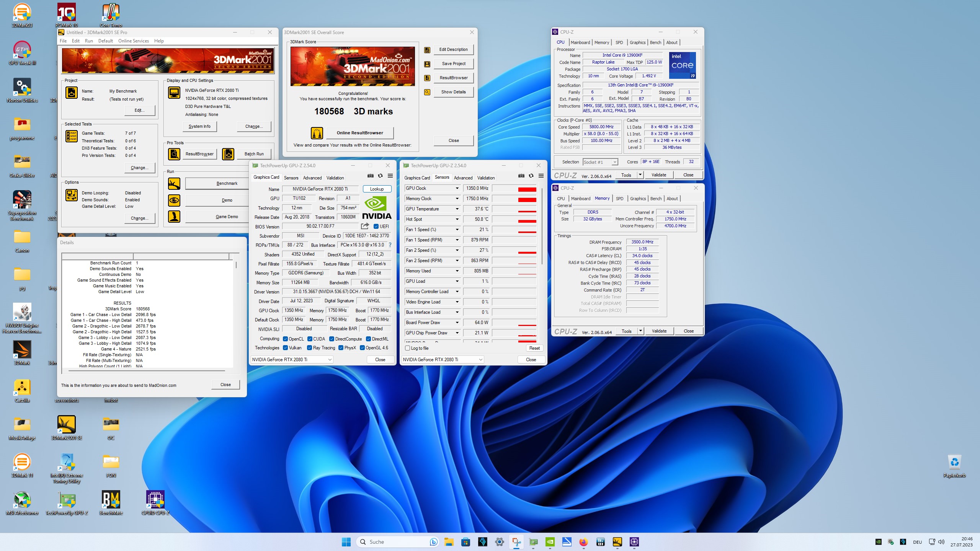This screenshot has height=551, width=980.
Task: Expand the GPU Temperature sensor dropdown
Action: 457,209
